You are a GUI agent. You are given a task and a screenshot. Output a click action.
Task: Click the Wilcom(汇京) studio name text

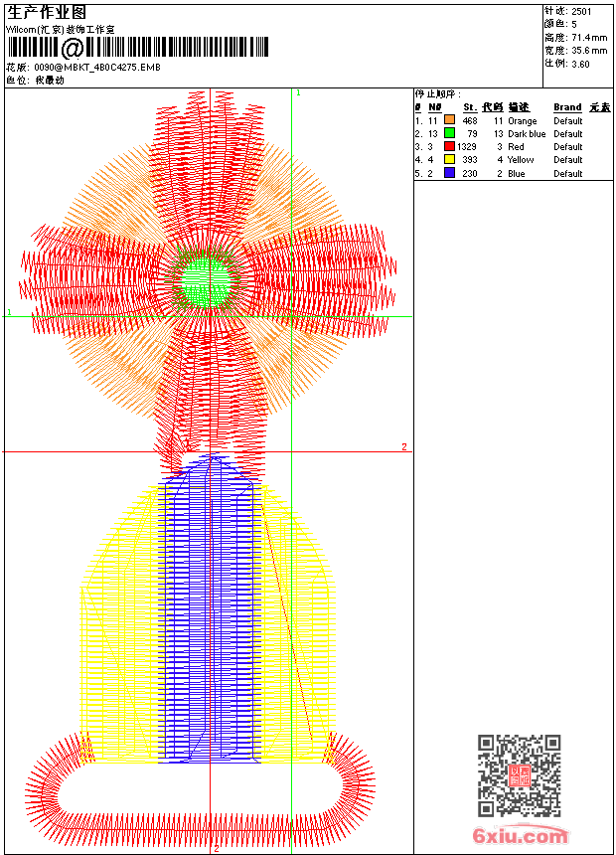pyautogui.click(x=61, y=30)
